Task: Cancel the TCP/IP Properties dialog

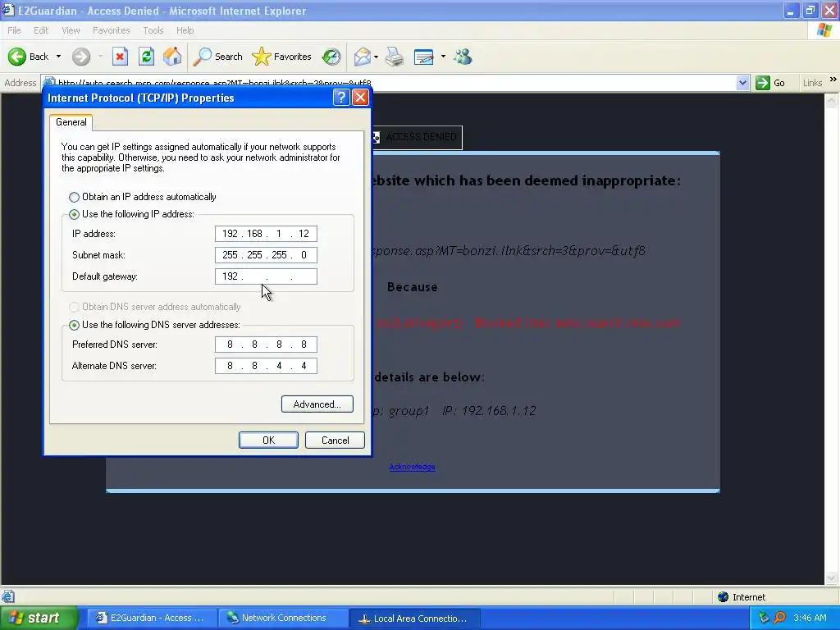Action: (335, 440)
